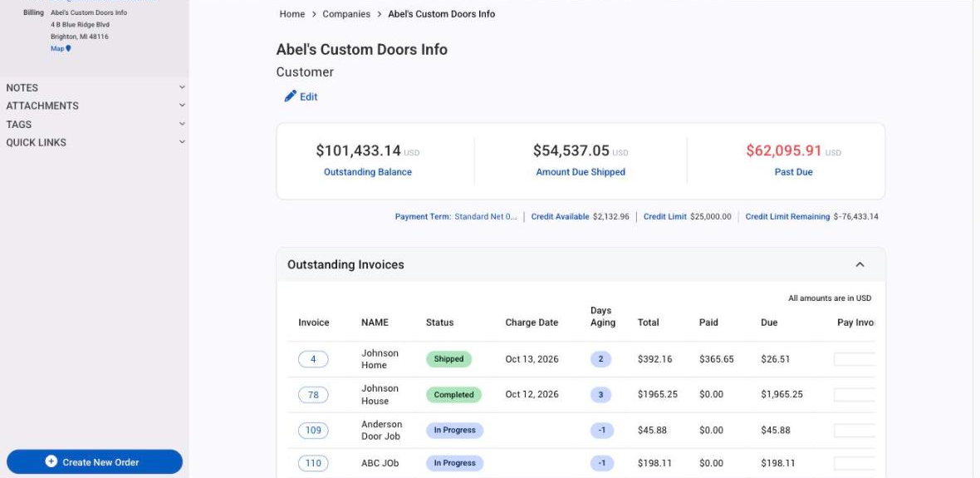Click Days Aging badge showing 2
This screenshot has height=478, width=980.
[x=600, y=359]
